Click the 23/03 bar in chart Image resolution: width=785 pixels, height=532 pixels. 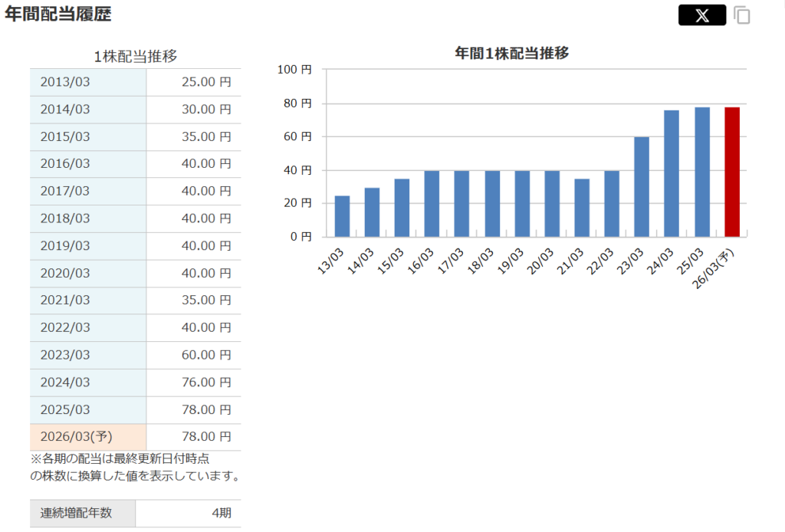642,187
